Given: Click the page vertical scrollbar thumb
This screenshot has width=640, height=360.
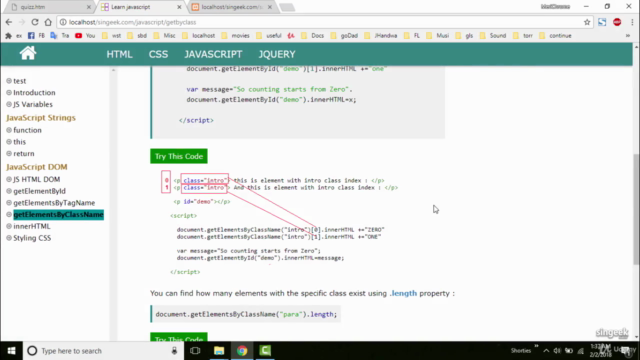Looking at the screenshot, I should click(636, 209).
